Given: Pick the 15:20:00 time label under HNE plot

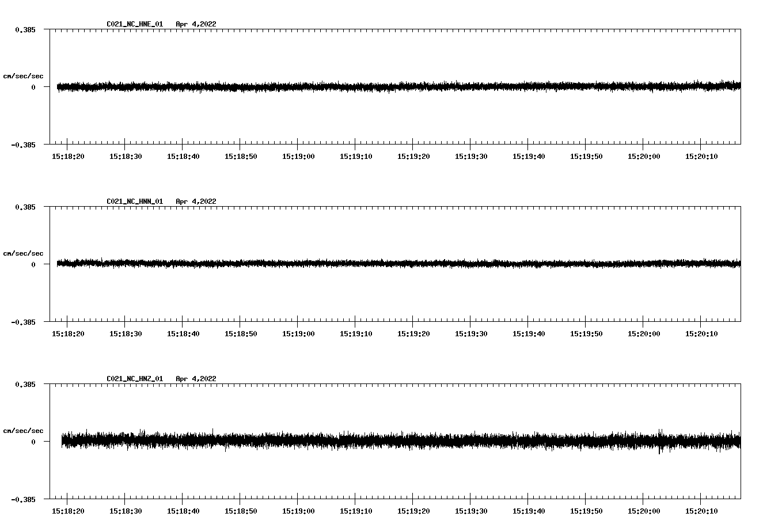Looking at the screenshot, I should [x=644, y=157].
